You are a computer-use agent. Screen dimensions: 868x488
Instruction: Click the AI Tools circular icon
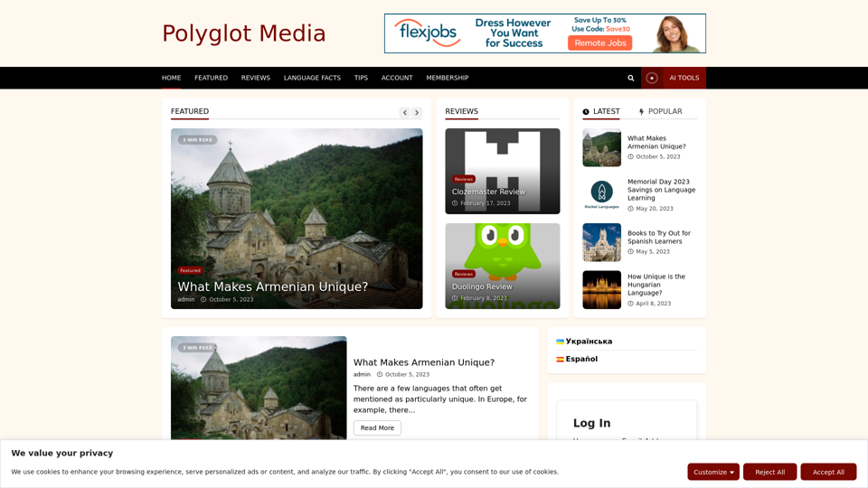(651, 78)
